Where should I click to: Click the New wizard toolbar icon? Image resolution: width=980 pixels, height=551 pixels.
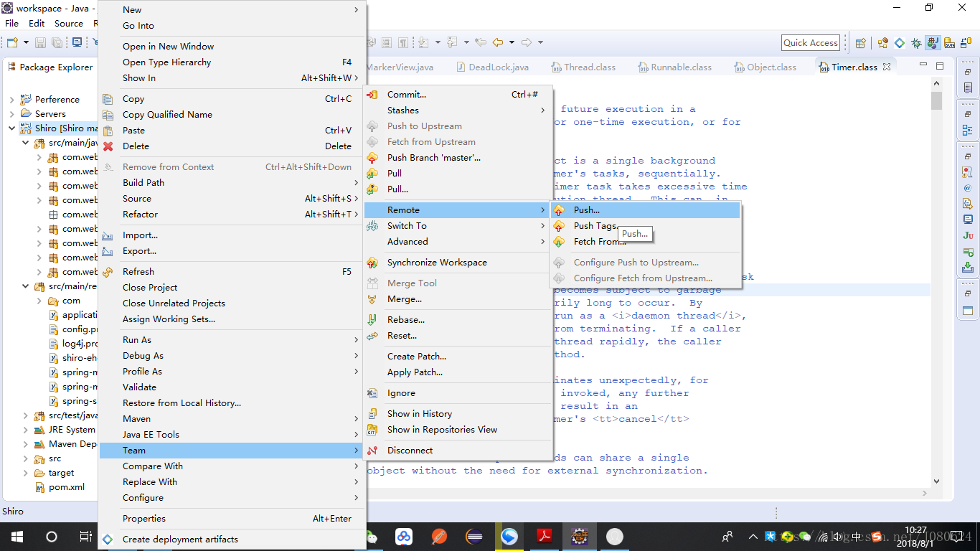click(12, 43)
